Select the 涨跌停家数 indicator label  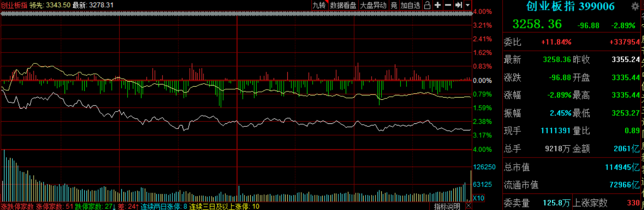point(17,206)
